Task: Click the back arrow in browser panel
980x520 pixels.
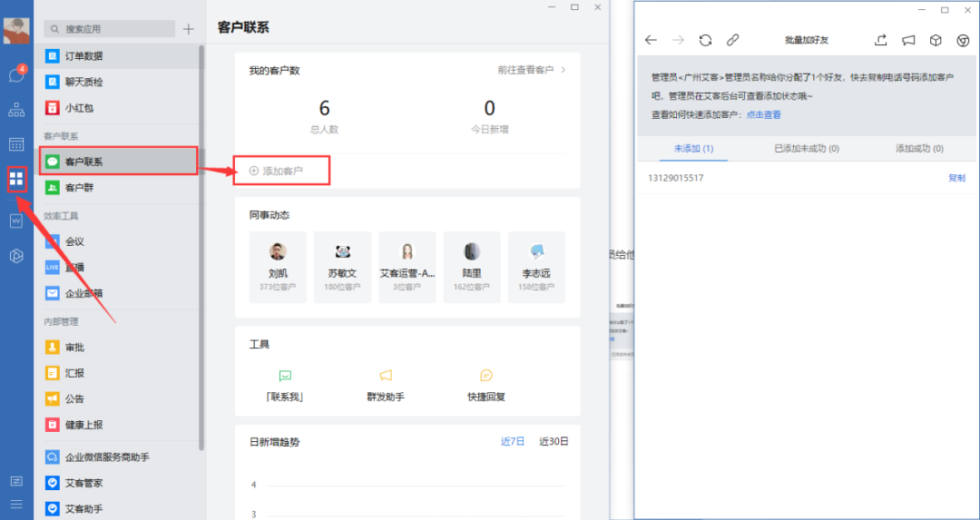Action: (x=650, y=40)
